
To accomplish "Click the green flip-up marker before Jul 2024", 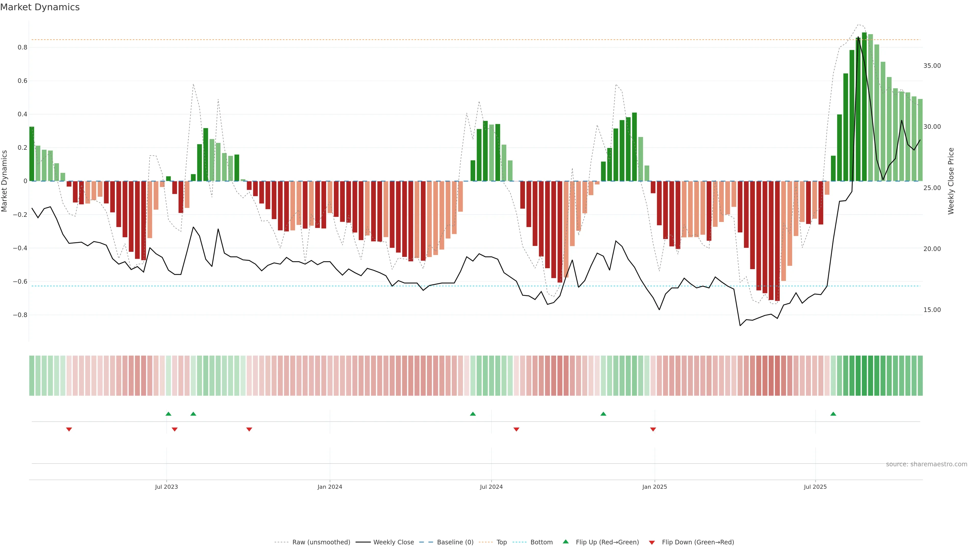I will click(472, 414).
